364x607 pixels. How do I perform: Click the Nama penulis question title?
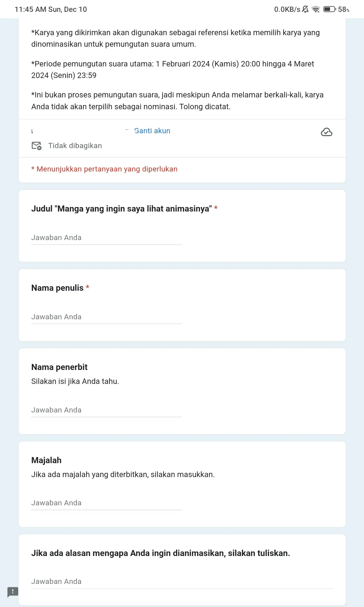(57, 288)
